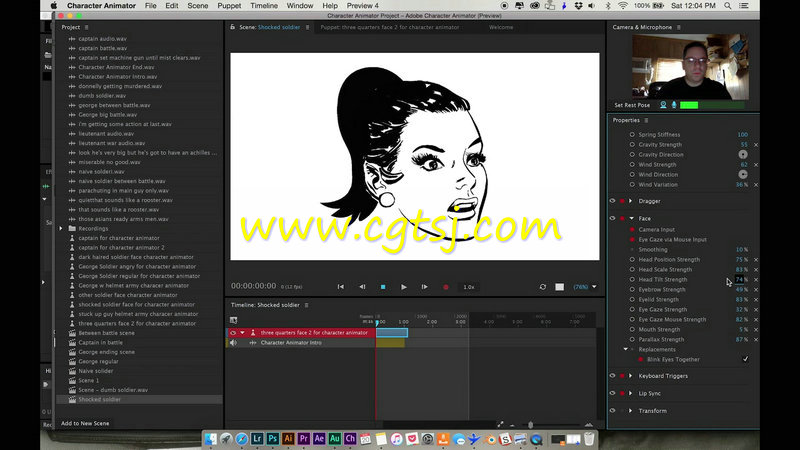Screen dimensions: 800x450
Task: Open the Properties panel menu icon
Action: (x=646, y=120)
